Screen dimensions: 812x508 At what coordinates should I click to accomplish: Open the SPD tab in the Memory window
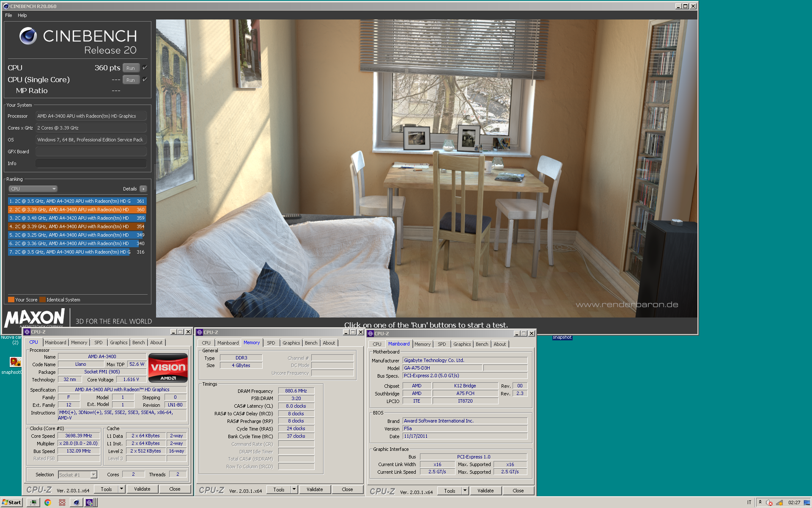click(x=271, y=343)
